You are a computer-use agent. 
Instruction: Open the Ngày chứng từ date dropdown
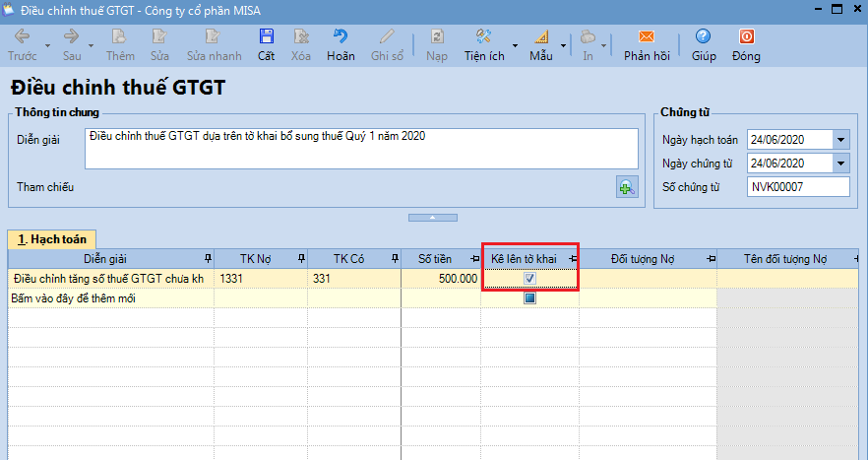(840, 163)
